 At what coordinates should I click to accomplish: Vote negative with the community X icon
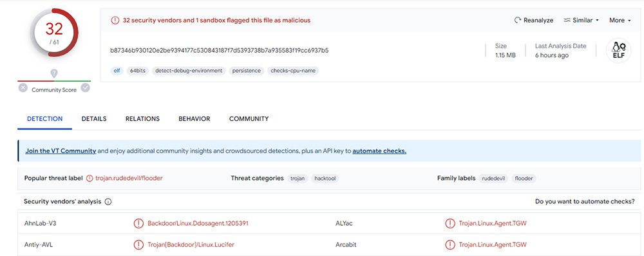[x=23, y=87]
